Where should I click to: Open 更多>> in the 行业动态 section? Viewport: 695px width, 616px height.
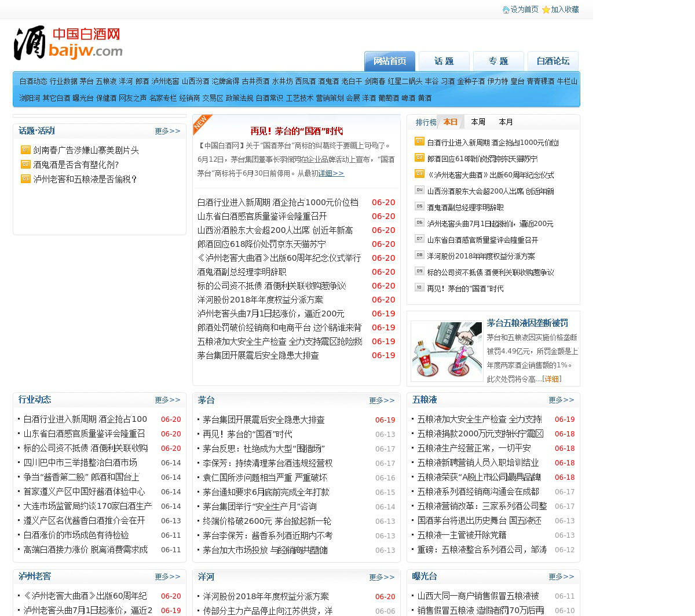(x=167, y=400)
